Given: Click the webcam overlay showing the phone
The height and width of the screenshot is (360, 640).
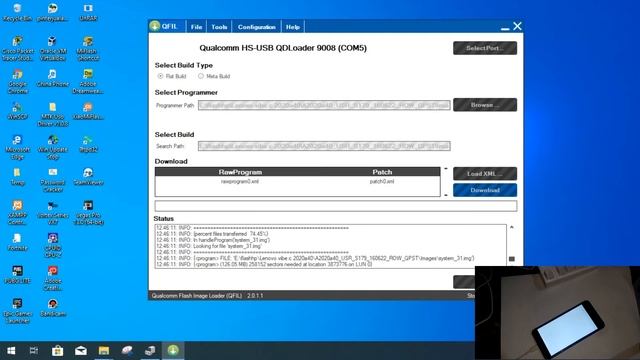Looking at the screenshot, I should click(558, 313).
